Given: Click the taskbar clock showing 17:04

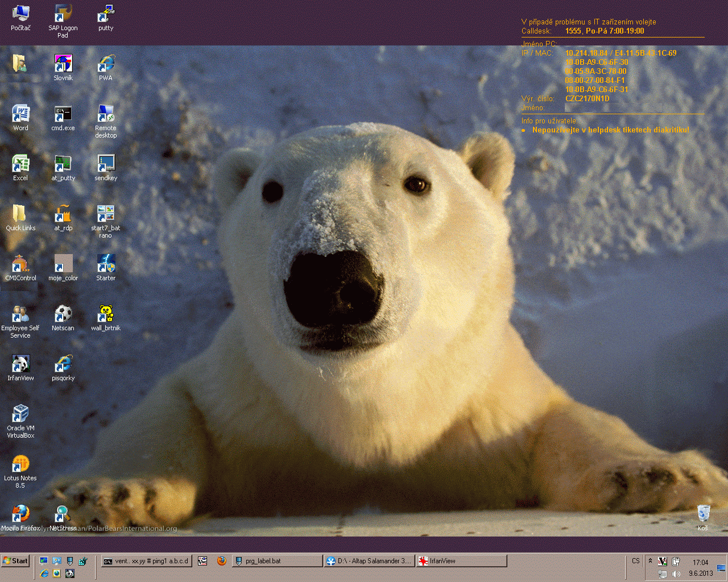Looking at the screenshot, I should 700,563.
